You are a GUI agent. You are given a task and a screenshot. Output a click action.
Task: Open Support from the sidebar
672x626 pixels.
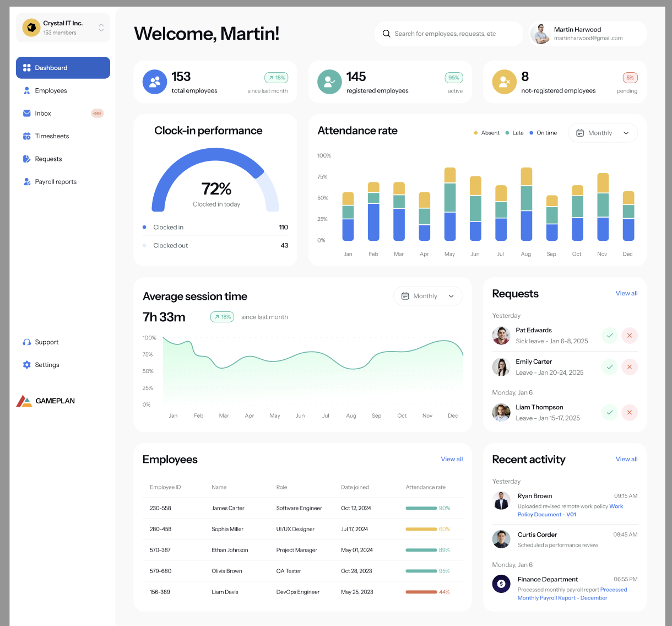click(63, 342)
